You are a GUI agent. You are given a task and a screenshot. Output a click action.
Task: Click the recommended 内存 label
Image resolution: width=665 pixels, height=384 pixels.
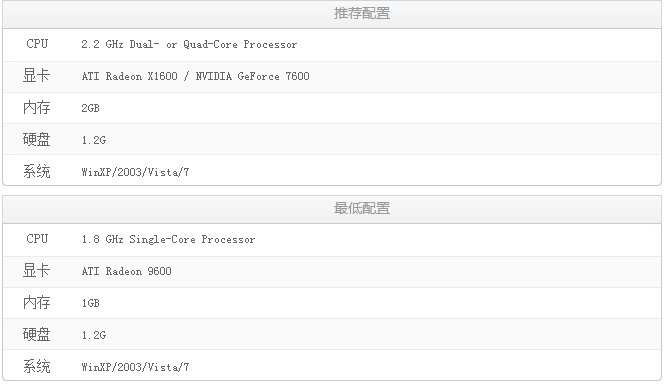tap(36, 108)
